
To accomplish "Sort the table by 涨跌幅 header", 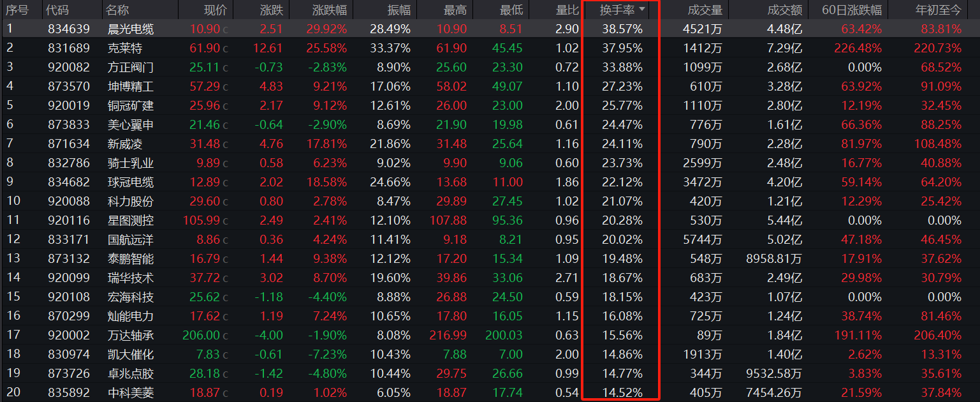I will [x=330, y=10].
